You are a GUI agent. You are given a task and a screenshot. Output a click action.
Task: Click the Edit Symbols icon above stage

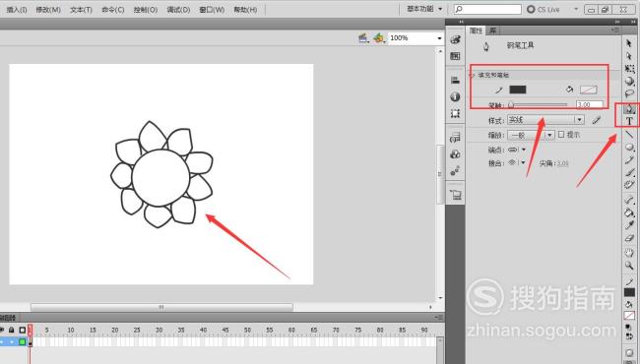379,38
